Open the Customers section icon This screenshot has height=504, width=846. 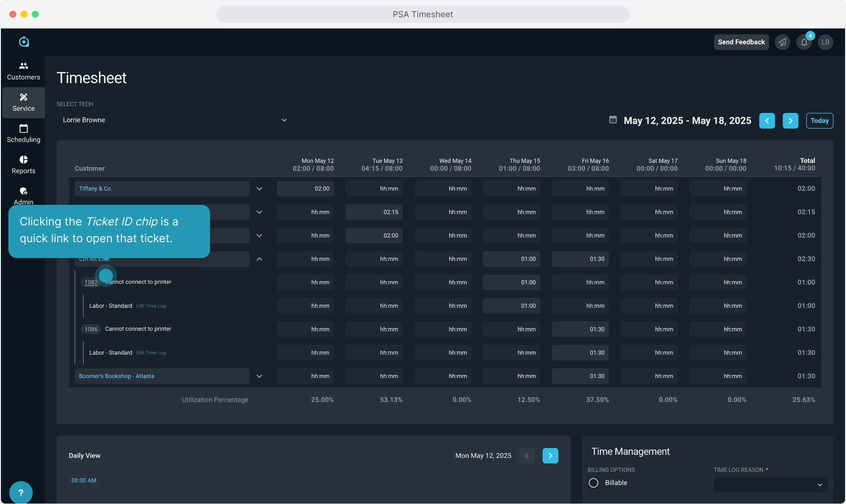click(x=23, y=66)
